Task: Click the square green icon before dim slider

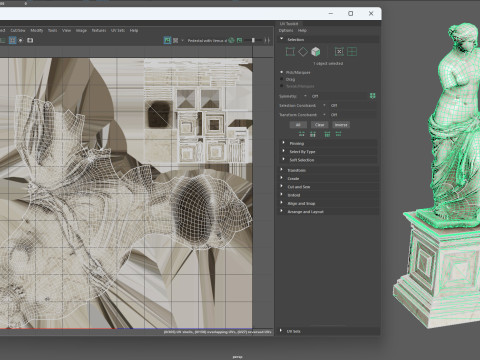Action: [239, 40]
